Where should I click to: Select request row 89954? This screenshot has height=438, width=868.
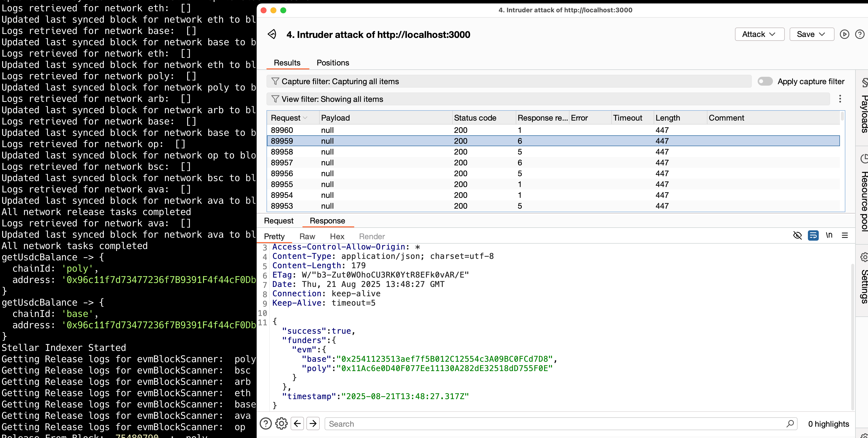click(x=553, y=195)
